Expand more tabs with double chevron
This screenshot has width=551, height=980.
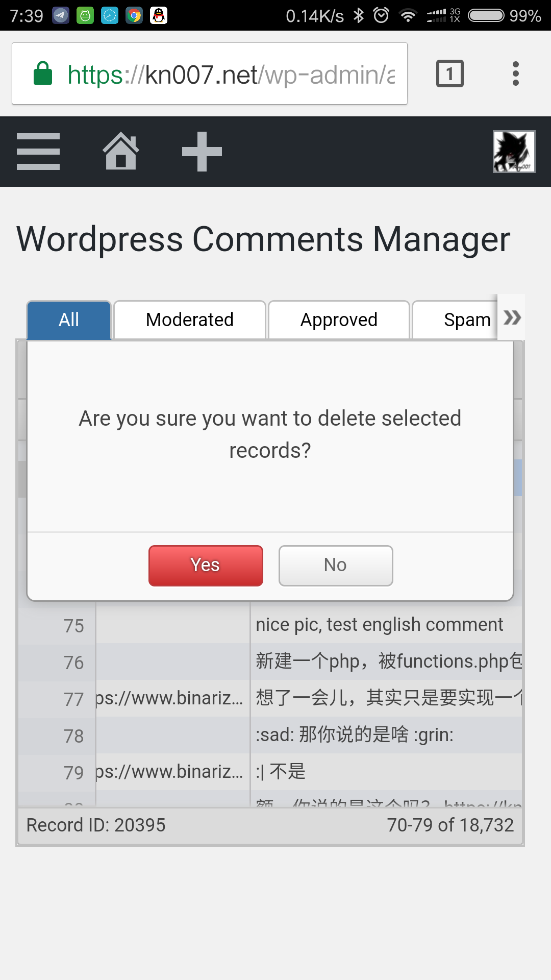click(512, 317)
